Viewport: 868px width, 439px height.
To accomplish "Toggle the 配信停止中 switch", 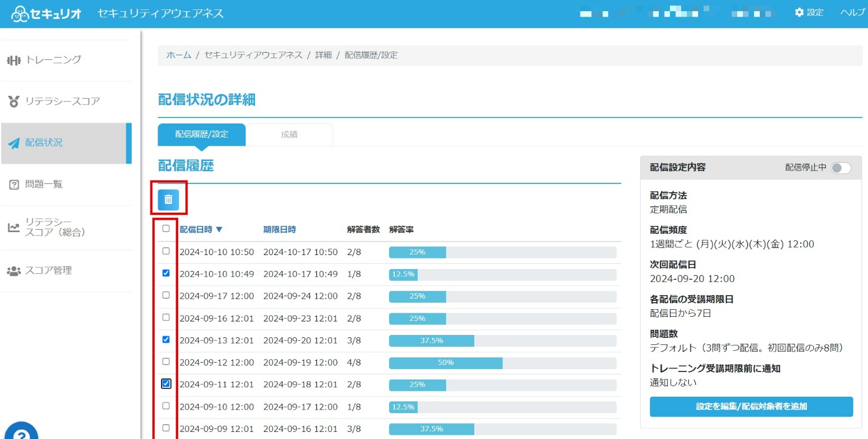I will [x=841, y=168].
